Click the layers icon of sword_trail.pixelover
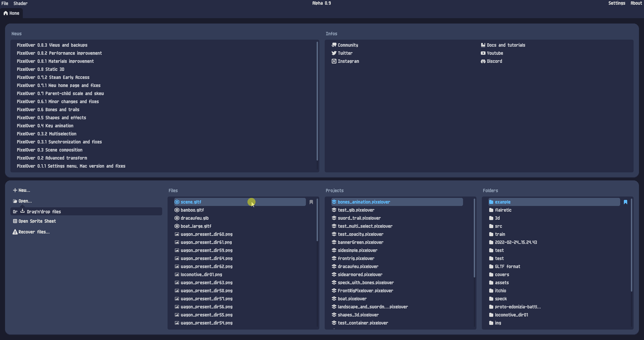The image size is (644, 340). (x=334, y=218)
